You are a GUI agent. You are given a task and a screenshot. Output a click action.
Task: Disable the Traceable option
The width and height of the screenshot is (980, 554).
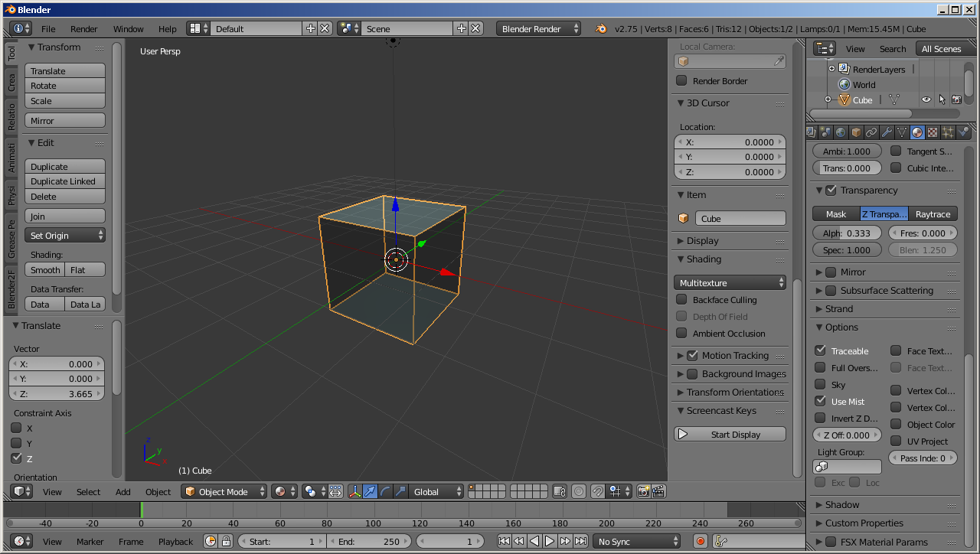point(820,350)
